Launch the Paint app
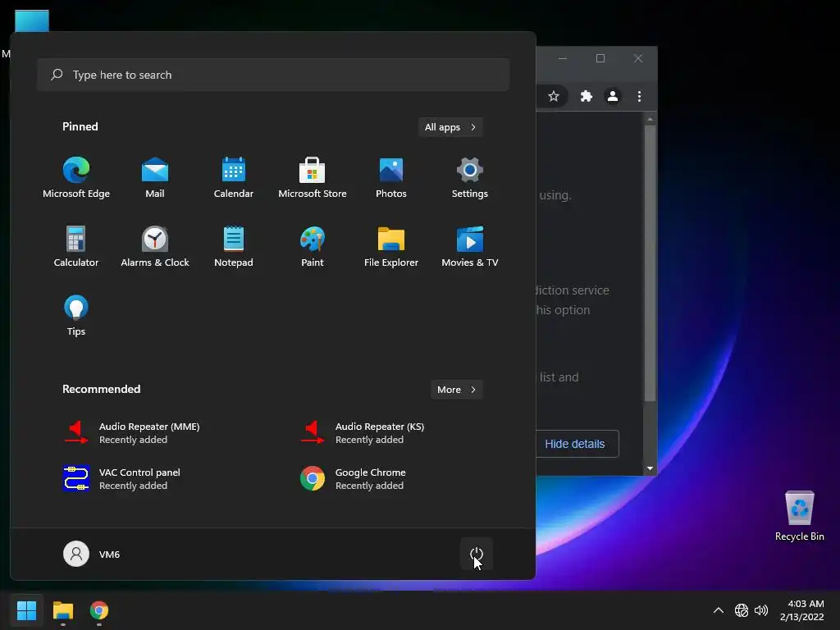 click(313, 246)
